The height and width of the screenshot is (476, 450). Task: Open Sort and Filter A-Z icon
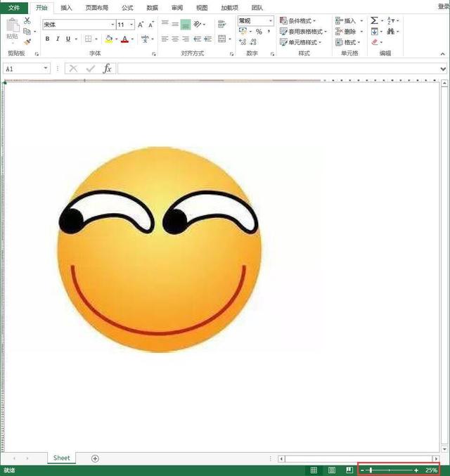coord(391,20)
